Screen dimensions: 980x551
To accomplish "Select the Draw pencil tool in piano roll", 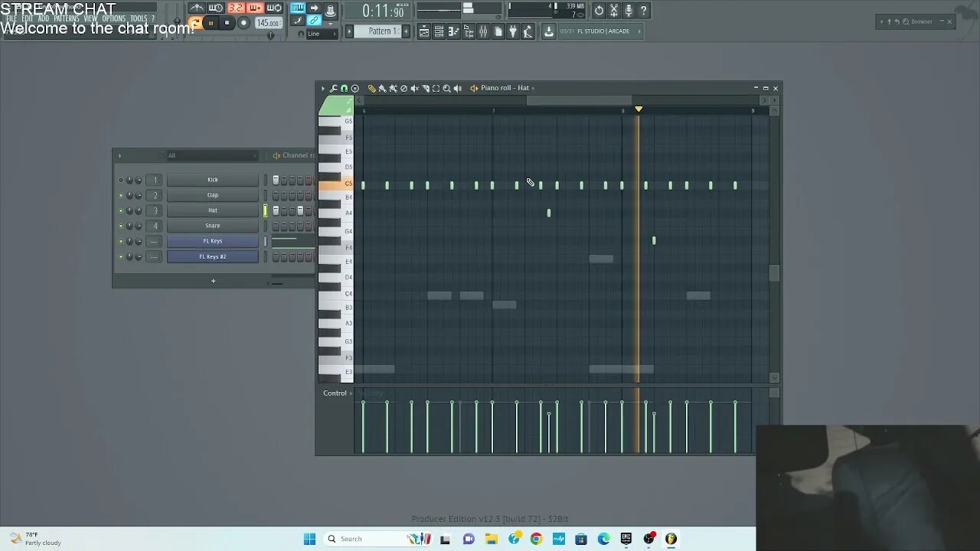I will click(x=372, y=88).
